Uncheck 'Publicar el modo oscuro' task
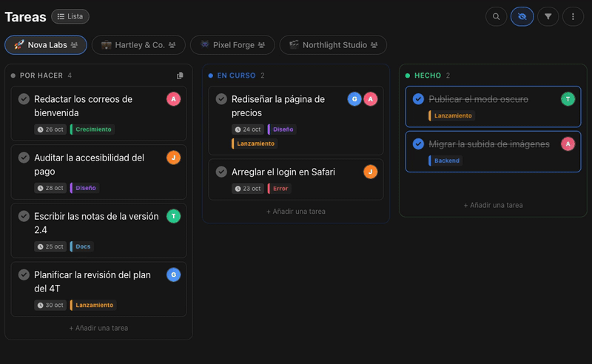 [418, 99]
